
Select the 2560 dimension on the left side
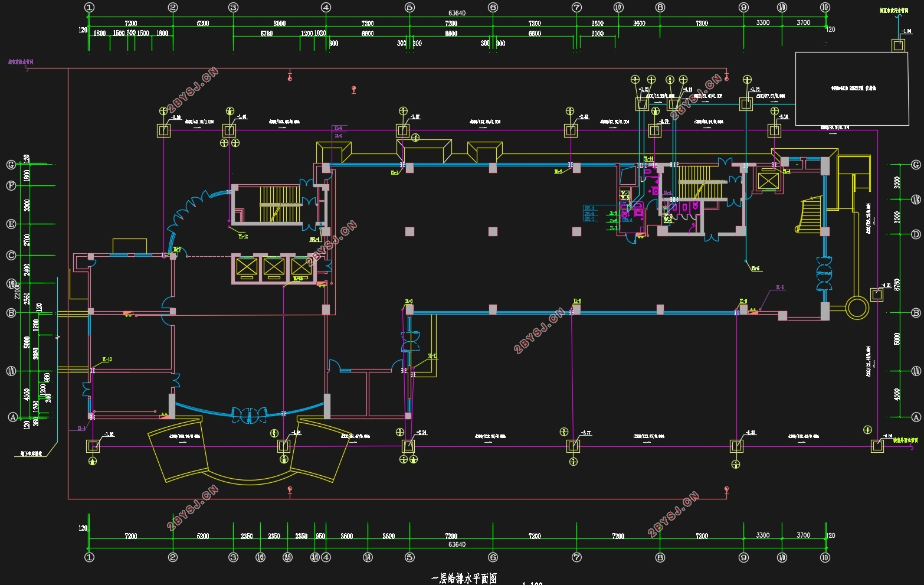pyautogui.click(x=27, y=298)
